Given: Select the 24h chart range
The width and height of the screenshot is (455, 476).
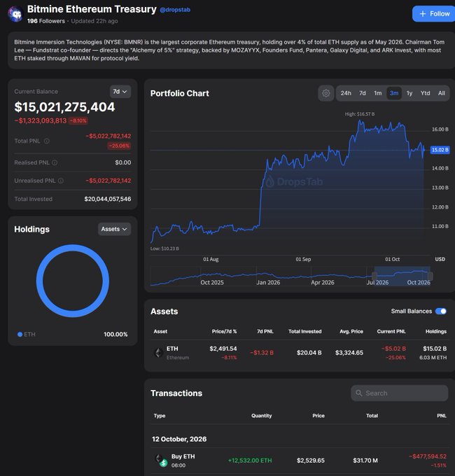Looking at the screenshot, I should coord(346,93).
